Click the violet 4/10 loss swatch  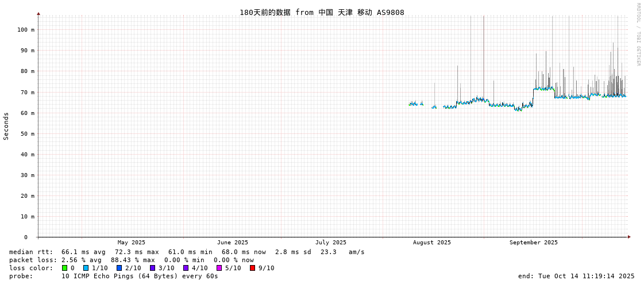(186, 268)
